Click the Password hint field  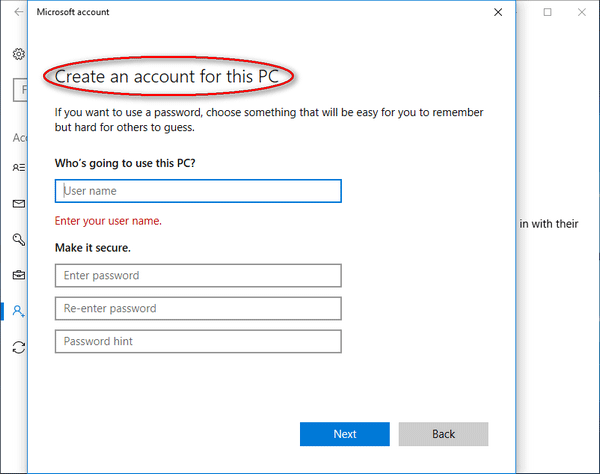click(198, 341)
